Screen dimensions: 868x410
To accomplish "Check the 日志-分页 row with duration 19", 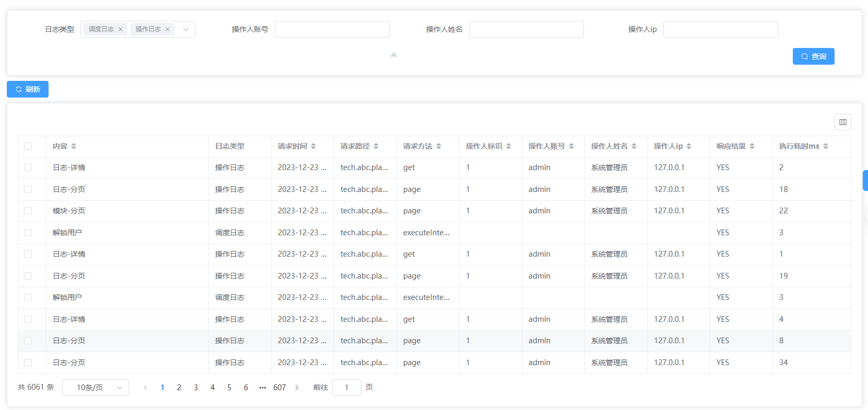I will (x=28, y=276).
